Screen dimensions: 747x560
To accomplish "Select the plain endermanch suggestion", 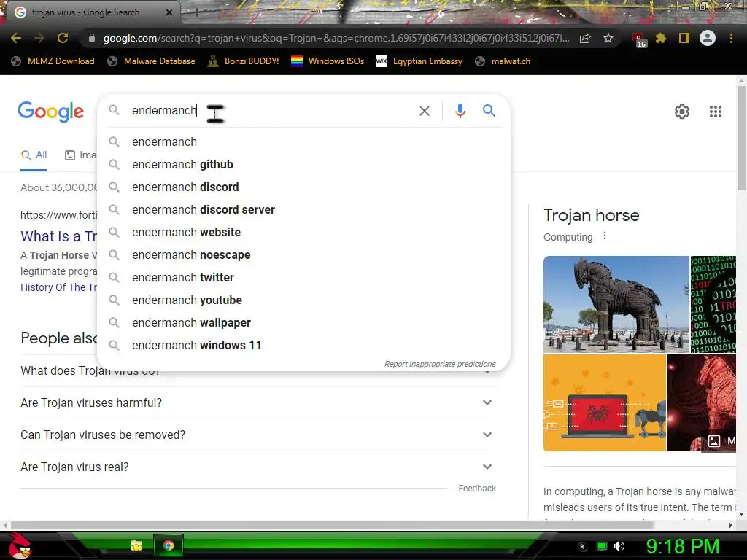I will point(303,142).
